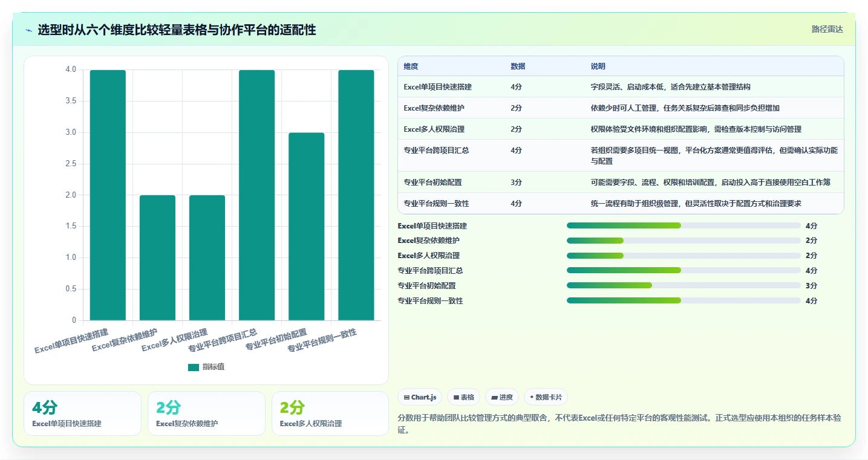Click the 专业平台跨项目汇总 progress bar
This screenshot has width=868, height=460.
pos(684,270)
